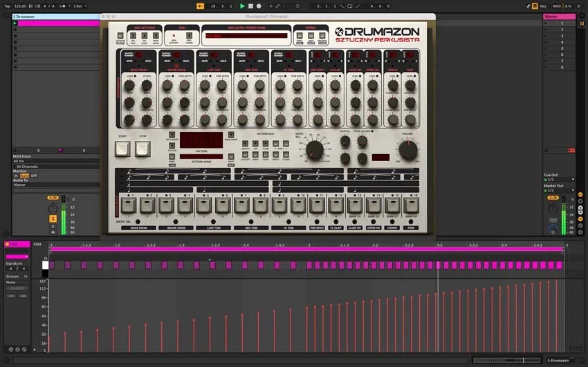Toggle step button 9 in Drumazon sequencer
The width and height of the screenshot is (588, 367).
click(x=279, y=205)
